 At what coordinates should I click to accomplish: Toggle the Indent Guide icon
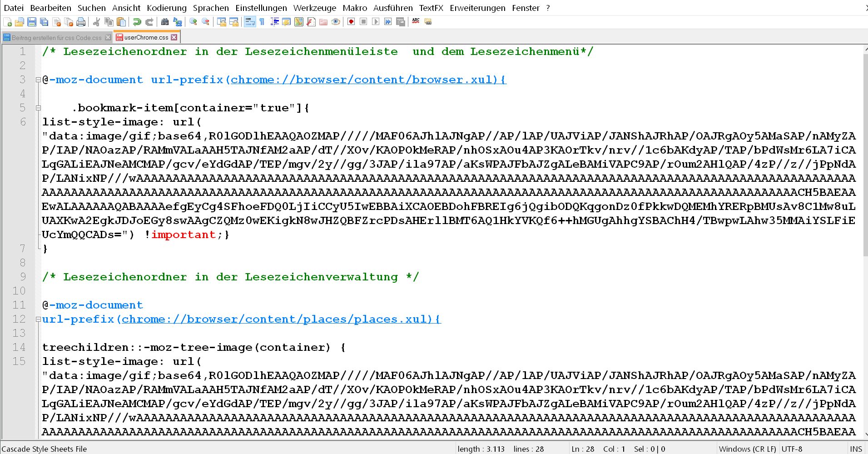tap(274, 22)
